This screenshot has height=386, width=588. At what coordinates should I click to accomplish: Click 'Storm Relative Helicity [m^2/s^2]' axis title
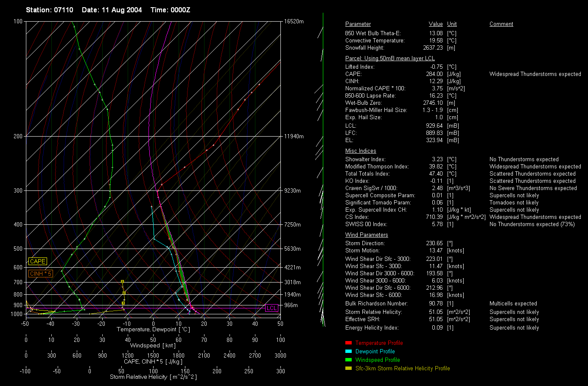coord(153,377)
